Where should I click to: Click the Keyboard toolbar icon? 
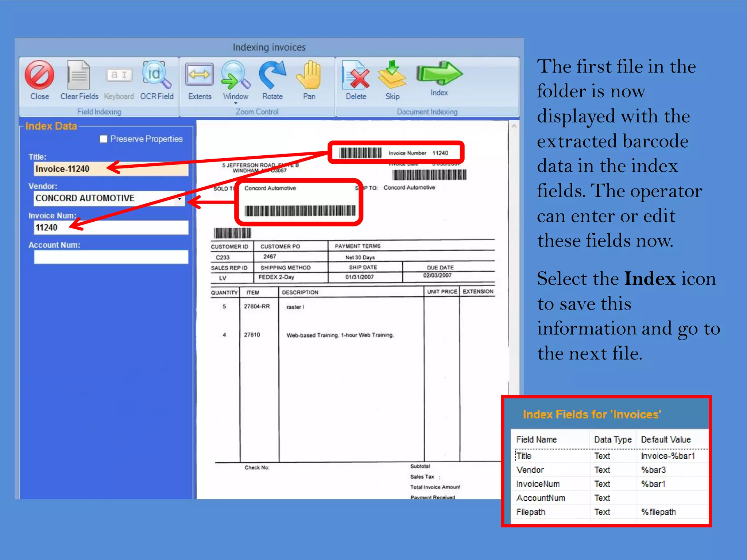point(119,75)
